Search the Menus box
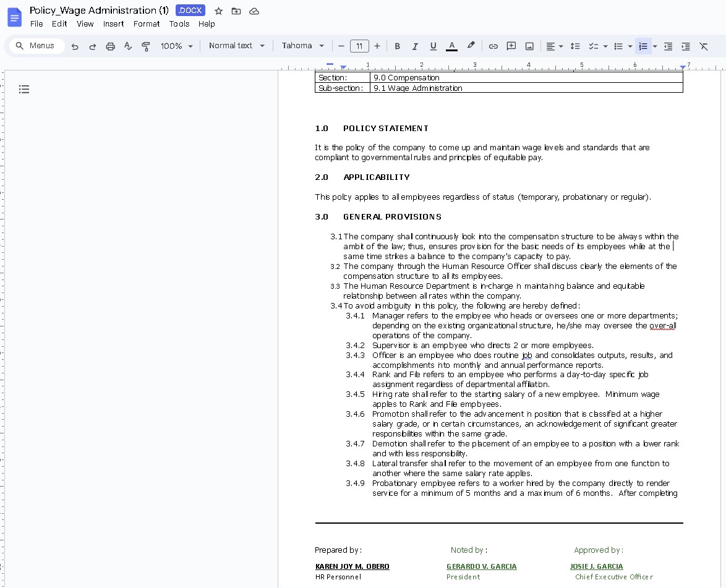Screen dimensions: 726x588 36,46
